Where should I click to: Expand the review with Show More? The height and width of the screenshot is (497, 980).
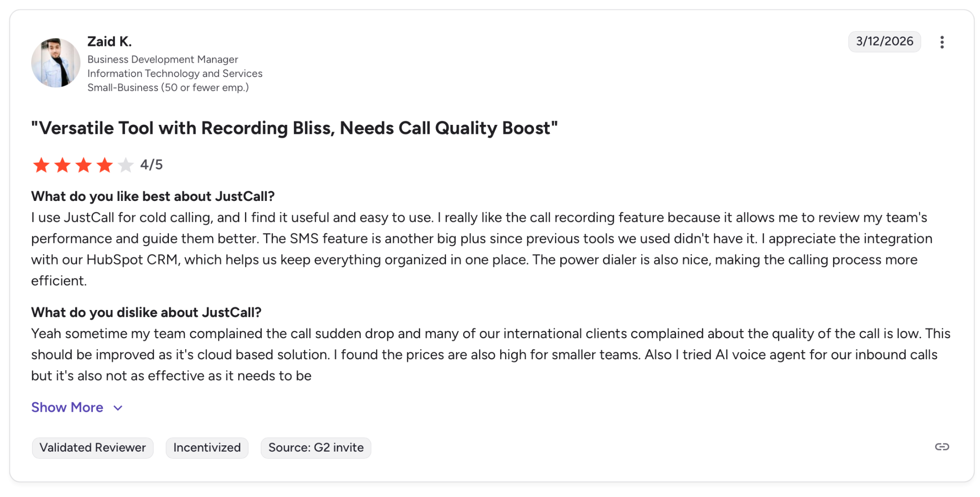tap(67, 408)
